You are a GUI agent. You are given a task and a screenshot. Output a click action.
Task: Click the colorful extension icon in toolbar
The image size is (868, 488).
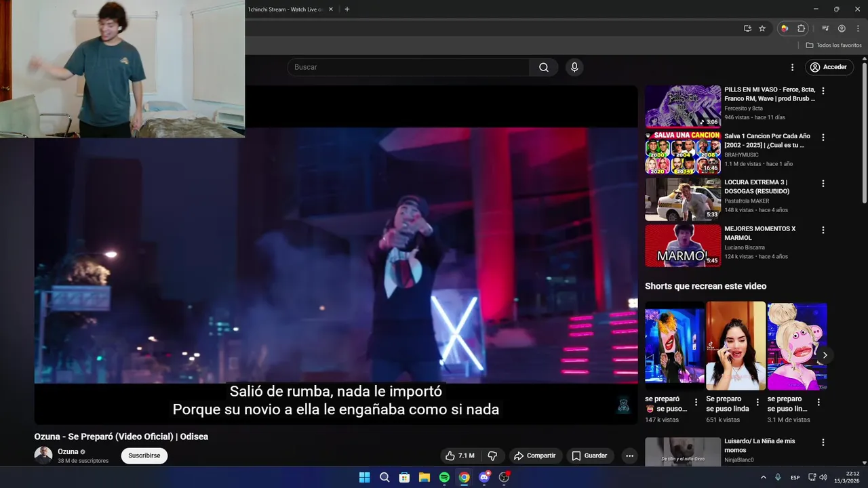click(785, 28)
